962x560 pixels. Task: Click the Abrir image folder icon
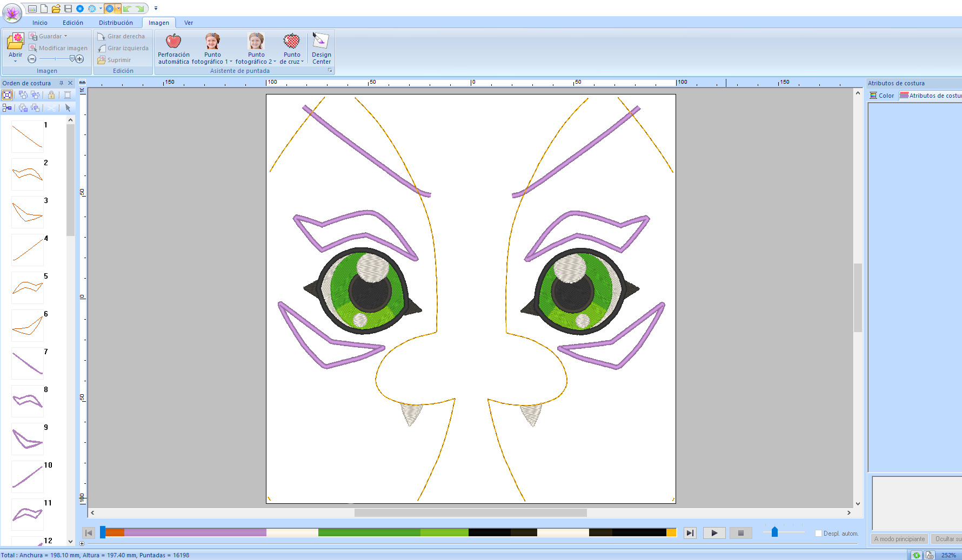click(15, 42)
